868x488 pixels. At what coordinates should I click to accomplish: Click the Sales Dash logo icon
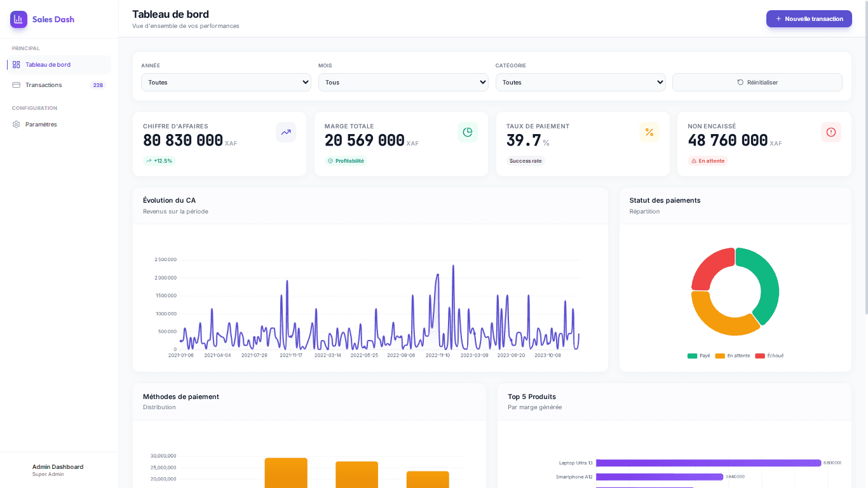click(18, 20)
